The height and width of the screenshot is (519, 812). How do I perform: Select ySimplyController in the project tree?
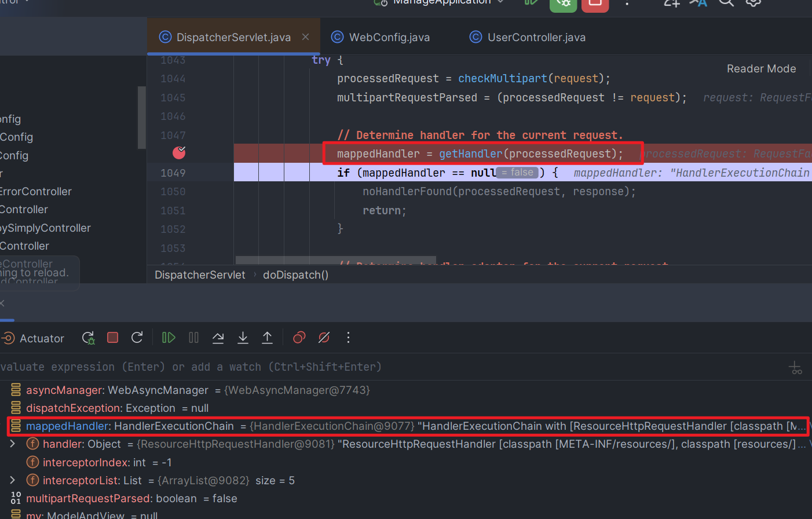[45, 228]
